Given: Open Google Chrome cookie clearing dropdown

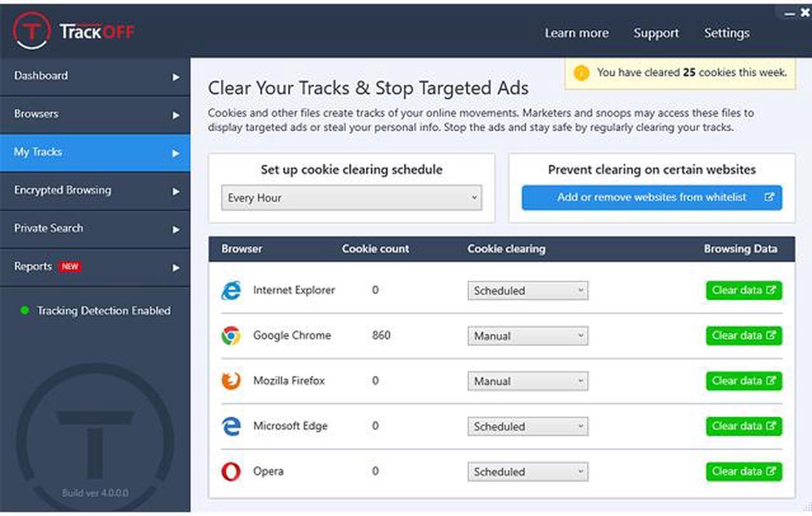Looking at the screenshot, I should coord(528,336).
